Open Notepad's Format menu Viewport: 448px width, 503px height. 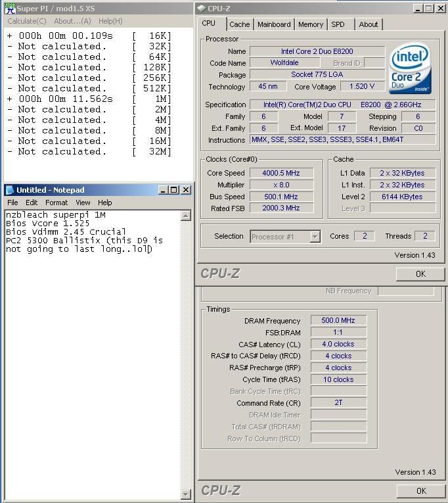coord(56,203)
